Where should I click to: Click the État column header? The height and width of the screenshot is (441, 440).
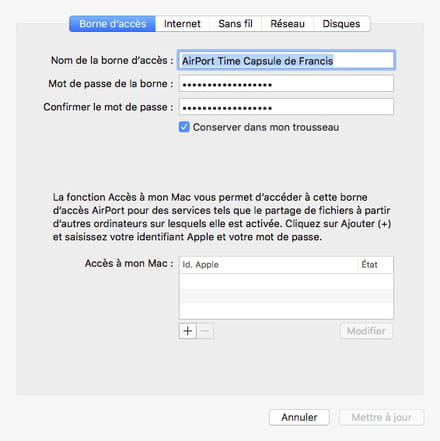pyautogui.click(x=375, y=265)
